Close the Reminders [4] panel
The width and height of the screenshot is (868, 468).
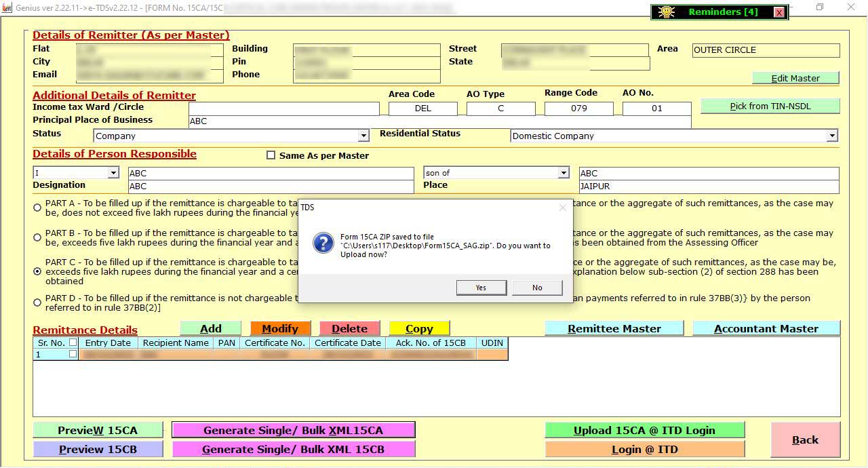click(777, 12)
